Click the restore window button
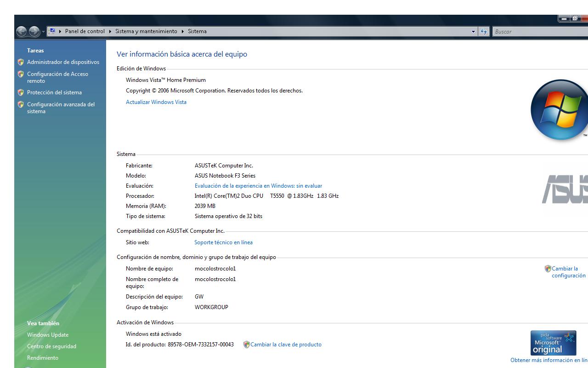Screen dimensions: 588x368 (x=575, y=18)
